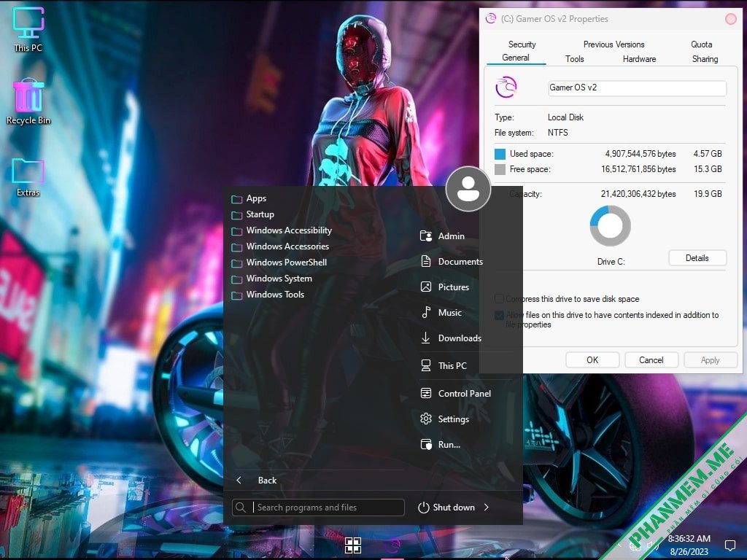Viewport: 747px width, 560px height.
Task: Click the Search programs and files box
Action: pyautogui.click(x=318, y=507)
